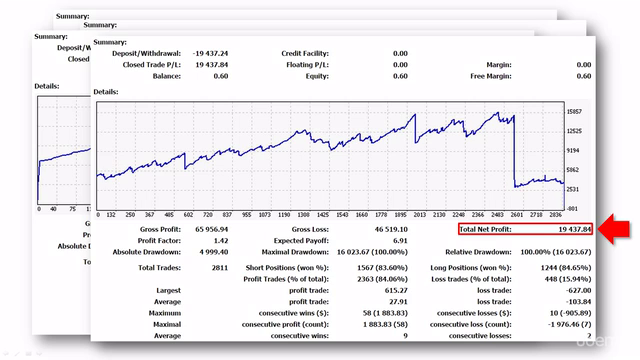640x360 pixels.
Task: Click the Floating P/L label
Action: coord(307,65)
